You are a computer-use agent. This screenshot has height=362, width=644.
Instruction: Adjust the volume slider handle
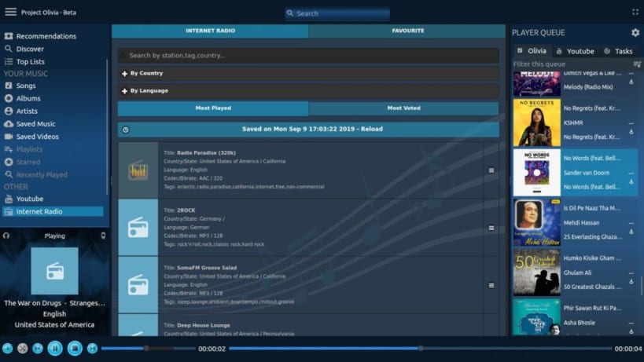pos(146,348)
